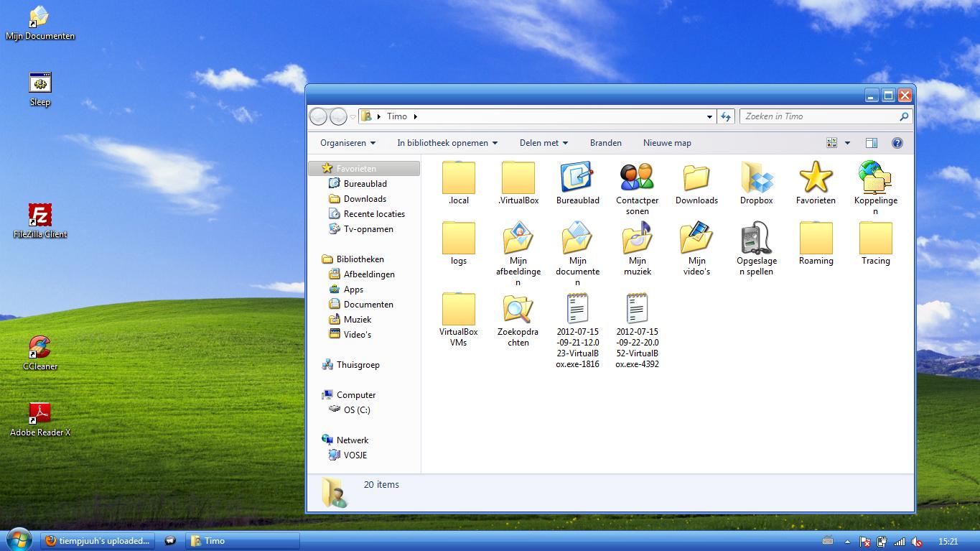
Task: Open the Dropbox folder
Action: click(x=757, y=182)
